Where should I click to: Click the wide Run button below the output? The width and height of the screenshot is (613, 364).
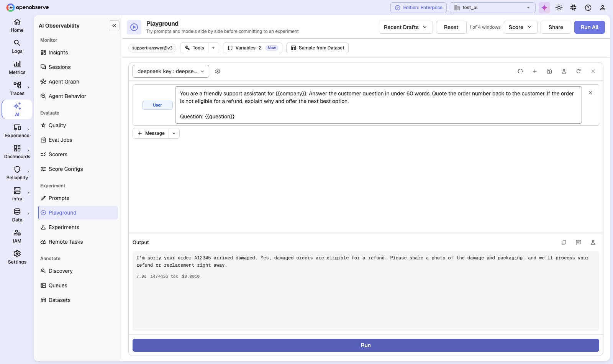pyautogui.click(x=366, y=345)
